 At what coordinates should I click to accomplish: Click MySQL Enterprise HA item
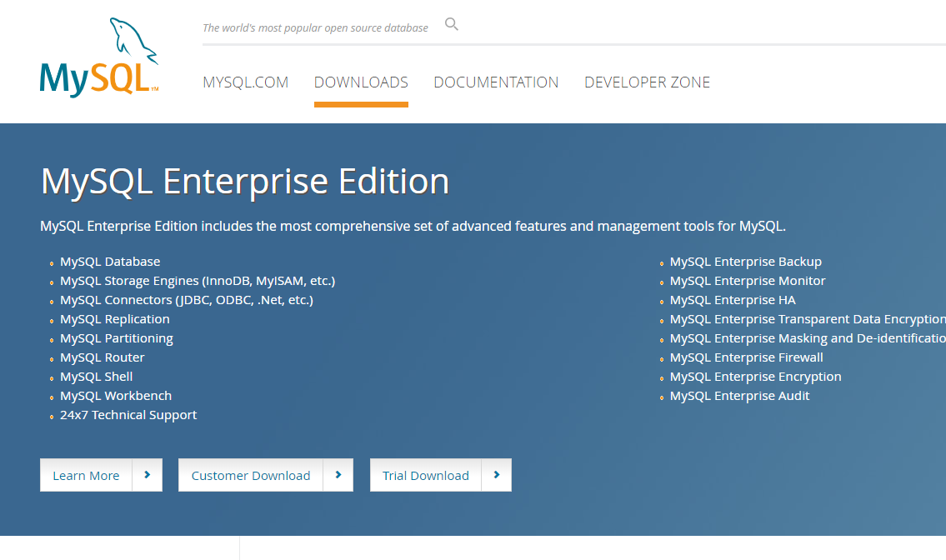733,300
